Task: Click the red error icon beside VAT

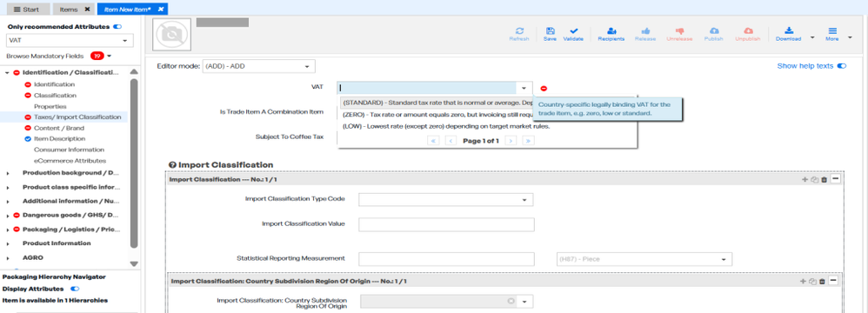Action: [x=544, y=88]
